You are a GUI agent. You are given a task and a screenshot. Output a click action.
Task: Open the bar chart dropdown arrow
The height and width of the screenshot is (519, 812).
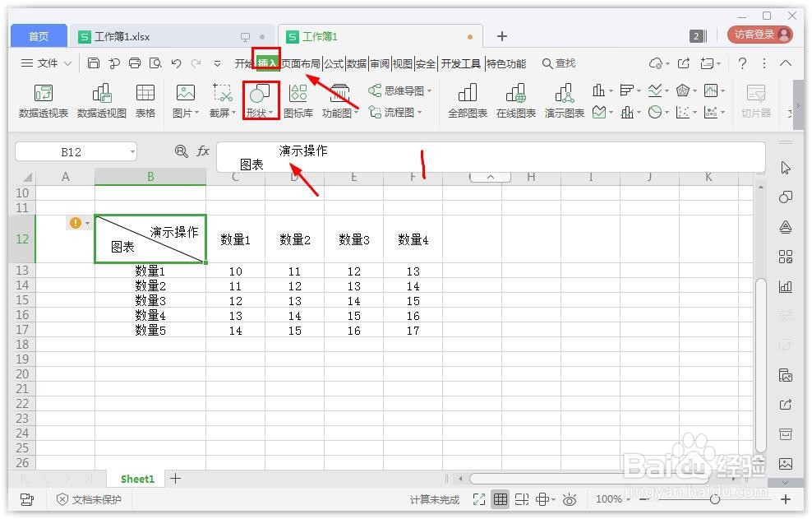(x=611, y=90)
